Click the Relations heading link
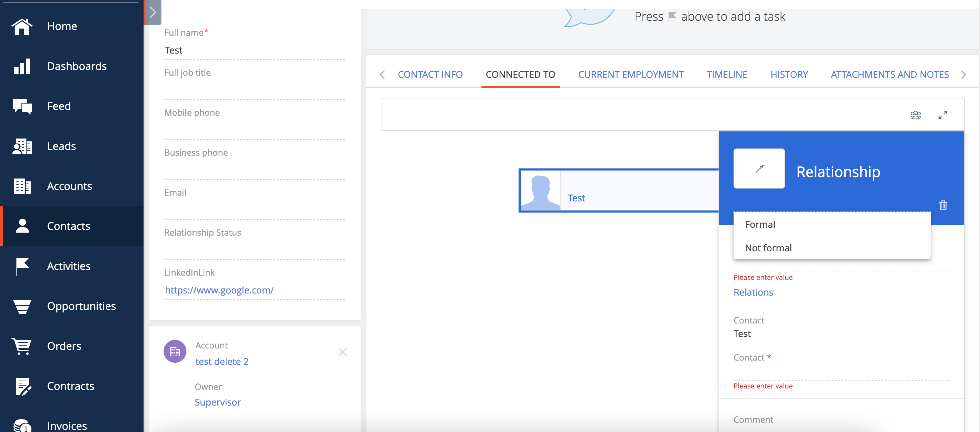 coord(753,292)
